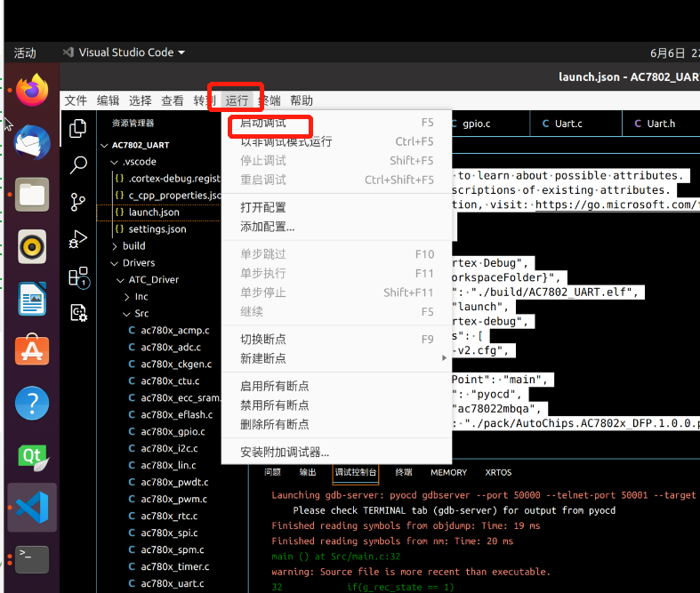The height and width of the screenshot is (593, 700).
Task: Expand the Inc folder
Action: 127,297
